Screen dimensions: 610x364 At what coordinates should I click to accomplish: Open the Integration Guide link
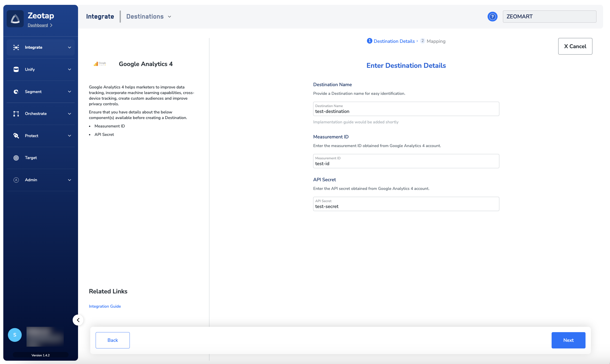click(x=105, y=306)
